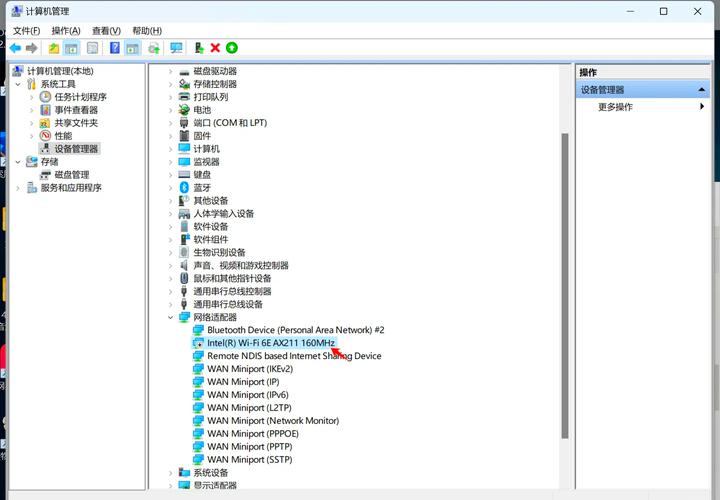Expand the 蓝牙 device category
Image resolution: width=720 pixels, height=500 pixels.
(x=170, y=187)
